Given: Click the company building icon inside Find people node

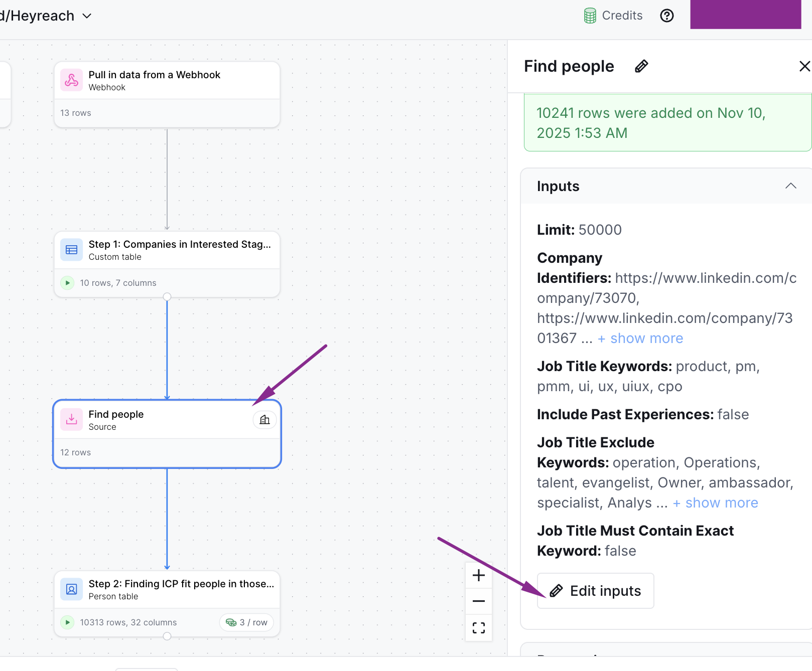Looking at the screenshot, I should 264,419.
